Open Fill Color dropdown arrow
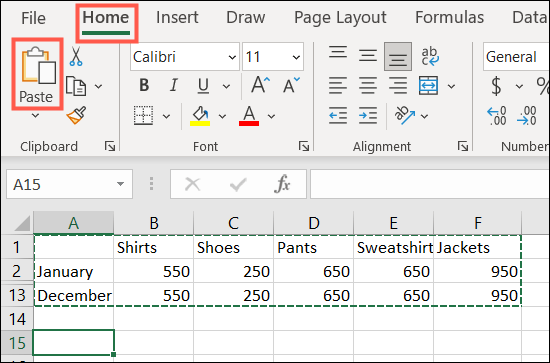 (222, 116)
